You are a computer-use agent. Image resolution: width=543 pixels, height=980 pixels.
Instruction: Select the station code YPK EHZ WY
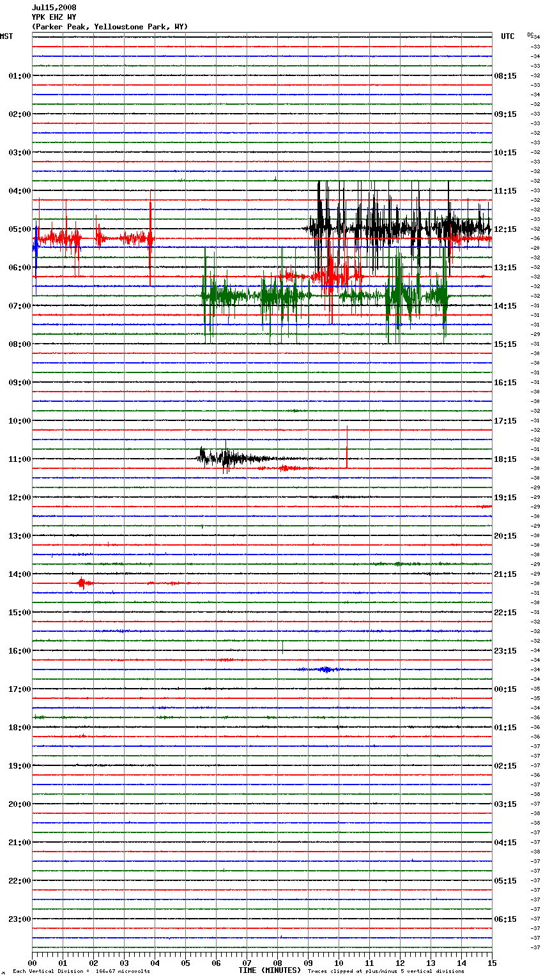(x=54, y=17)
